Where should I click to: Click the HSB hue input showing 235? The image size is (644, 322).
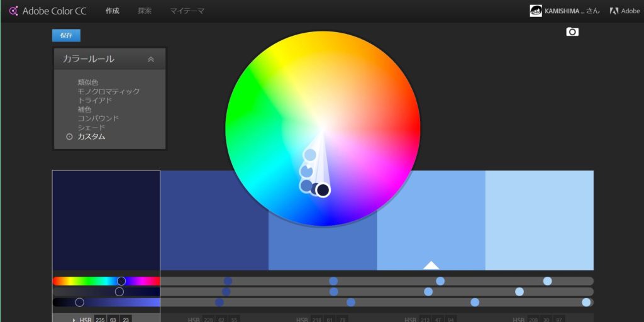pos(99,319)
